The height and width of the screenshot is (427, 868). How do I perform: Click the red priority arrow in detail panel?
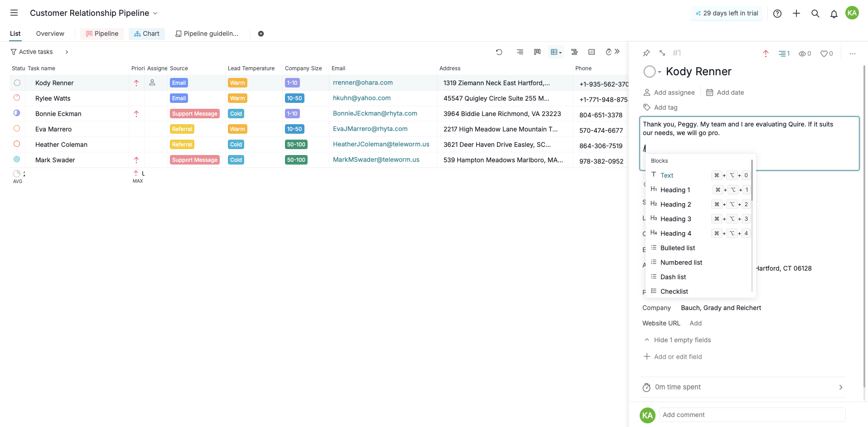766,53
